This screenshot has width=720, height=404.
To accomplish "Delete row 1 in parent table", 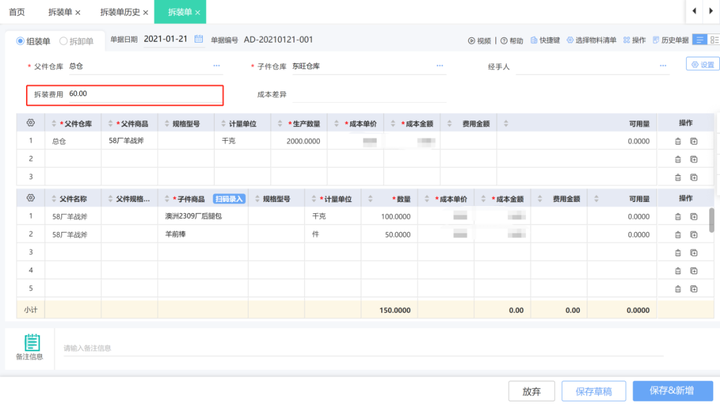I will (x=678, y=141).
